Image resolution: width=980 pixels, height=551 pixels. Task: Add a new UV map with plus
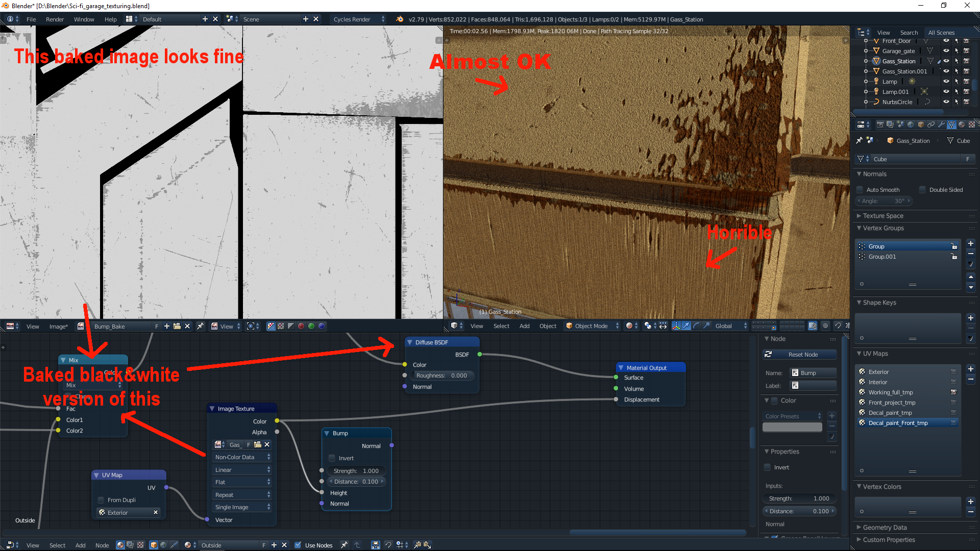(x=971, y=369)
